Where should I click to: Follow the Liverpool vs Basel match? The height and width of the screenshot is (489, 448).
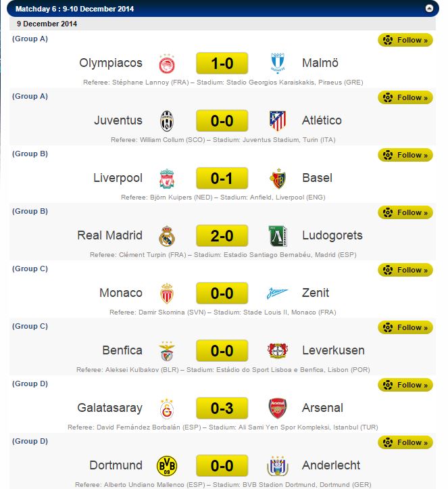pyautogui.click(x=405, y=155)
